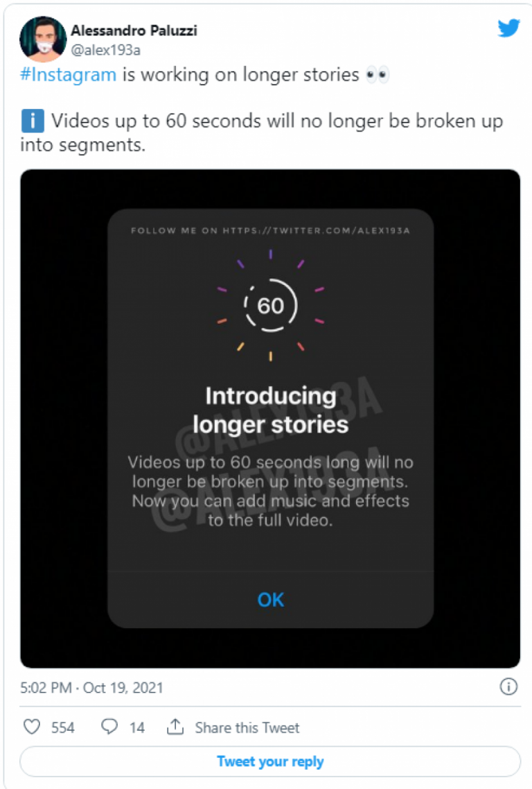Open the tweet info circle icon

tap(508, 686)
